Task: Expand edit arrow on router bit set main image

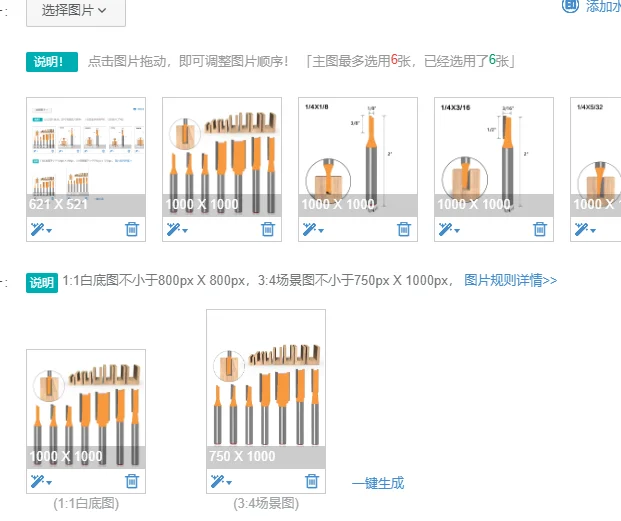Action: point(185,230)
